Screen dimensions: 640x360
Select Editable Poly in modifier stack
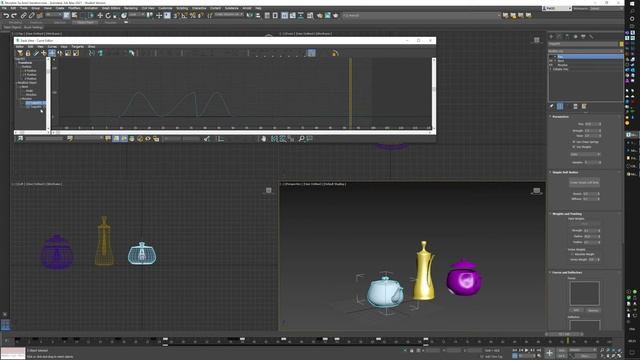tap(561, 69)
